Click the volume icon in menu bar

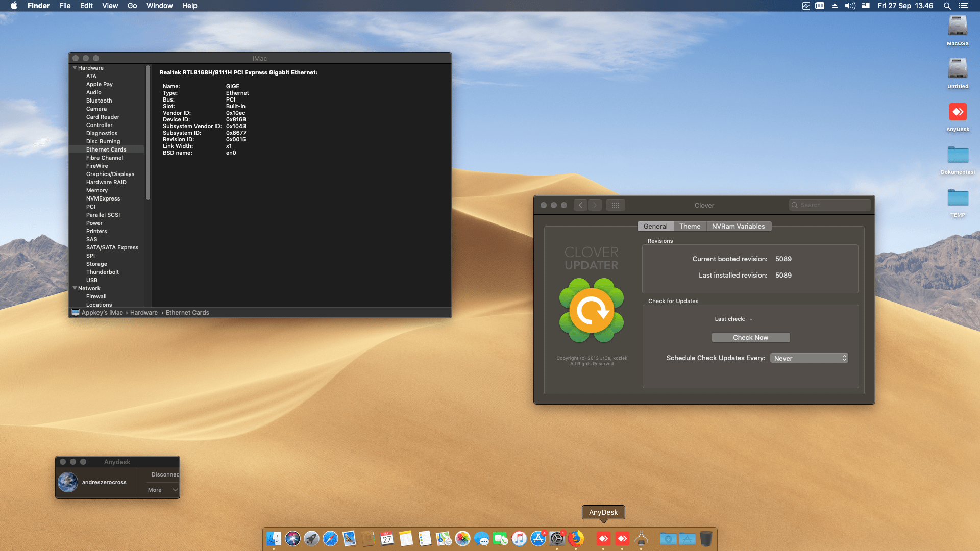tap(850, 6)
